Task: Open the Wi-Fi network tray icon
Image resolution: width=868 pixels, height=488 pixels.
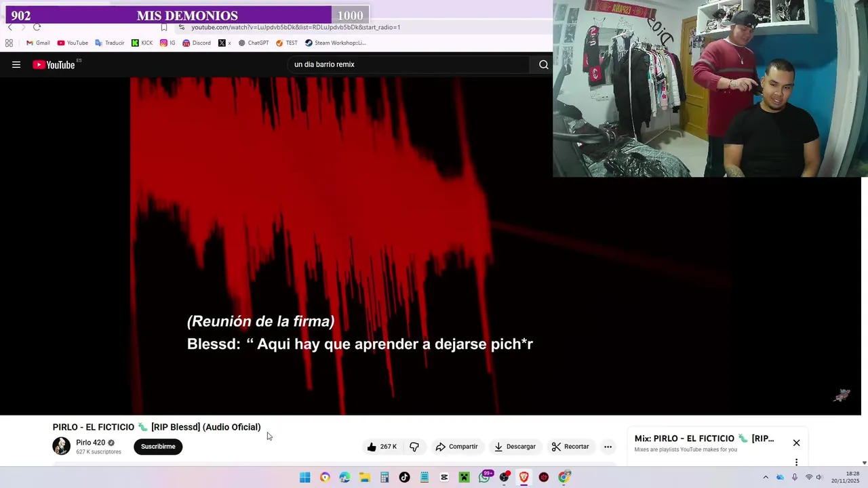Action: coord(808,477)
